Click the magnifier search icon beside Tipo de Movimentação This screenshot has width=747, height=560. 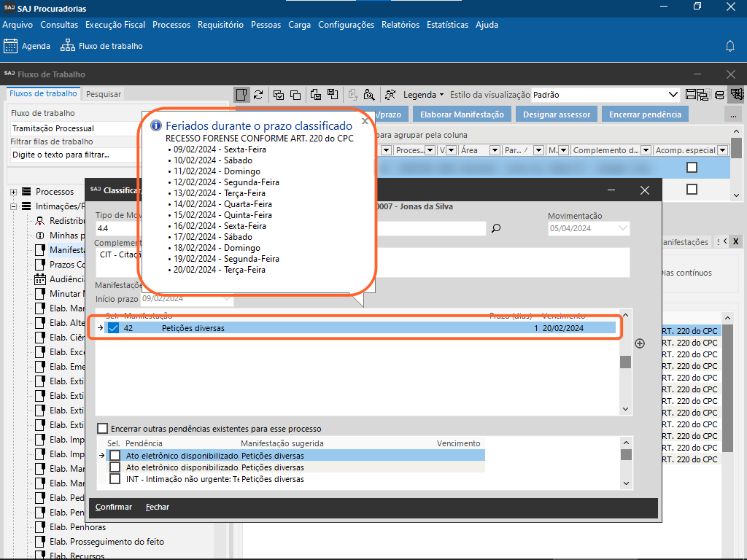point(496,228)
